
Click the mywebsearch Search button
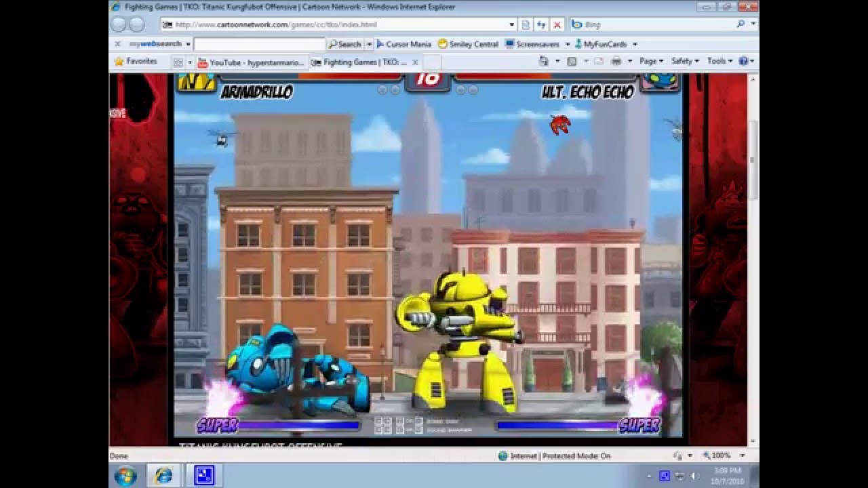[x=346, y=44]
